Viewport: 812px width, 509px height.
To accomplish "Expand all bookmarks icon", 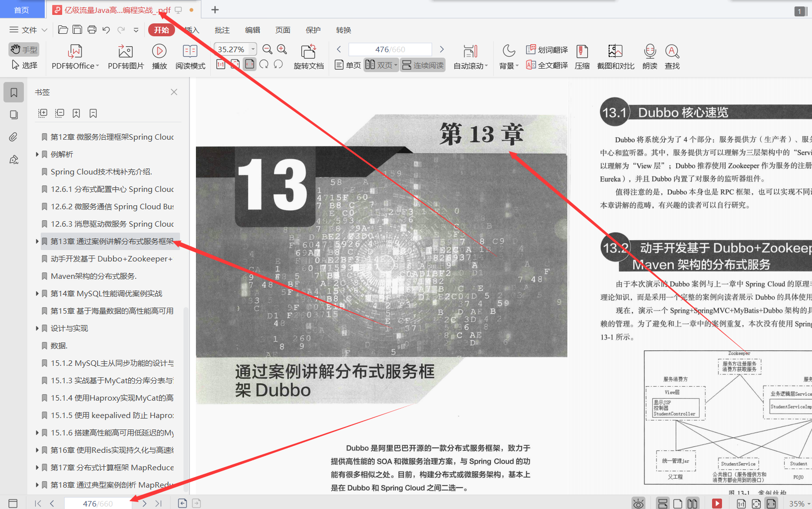I will point(43,113).
